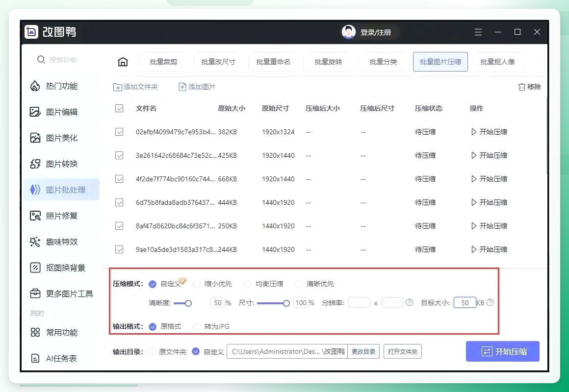Viewport: 569px width, 392px height.
Task: Toggle the select-all checkbox in header
Action: 119,108
